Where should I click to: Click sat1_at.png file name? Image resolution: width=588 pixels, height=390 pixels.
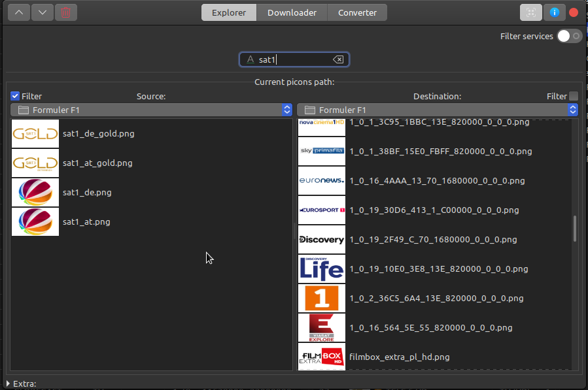coord(86,222)
